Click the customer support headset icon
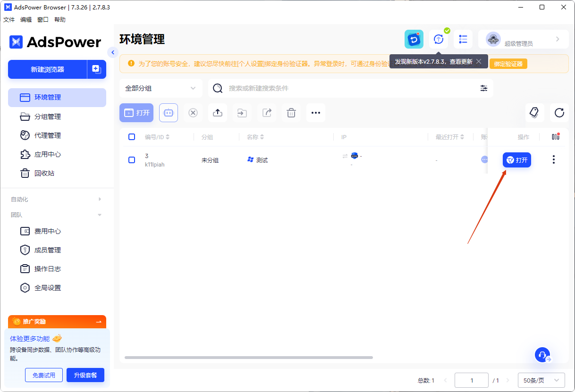575x392 pixels. click(542, 355)
